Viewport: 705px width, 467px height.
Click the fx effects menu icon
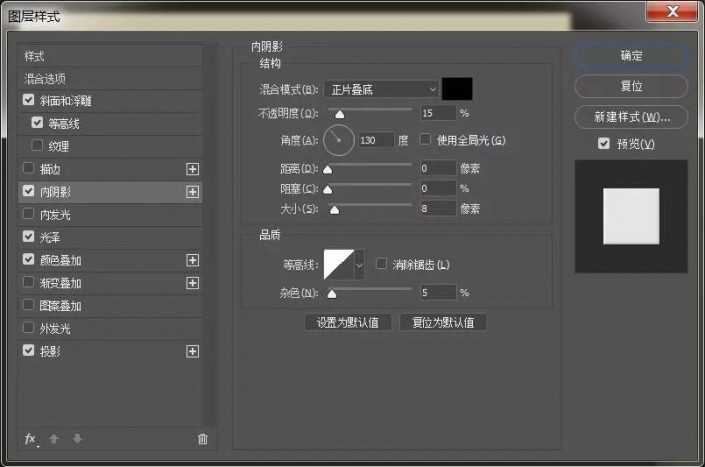pyautogui.click(x=30, y=439)
